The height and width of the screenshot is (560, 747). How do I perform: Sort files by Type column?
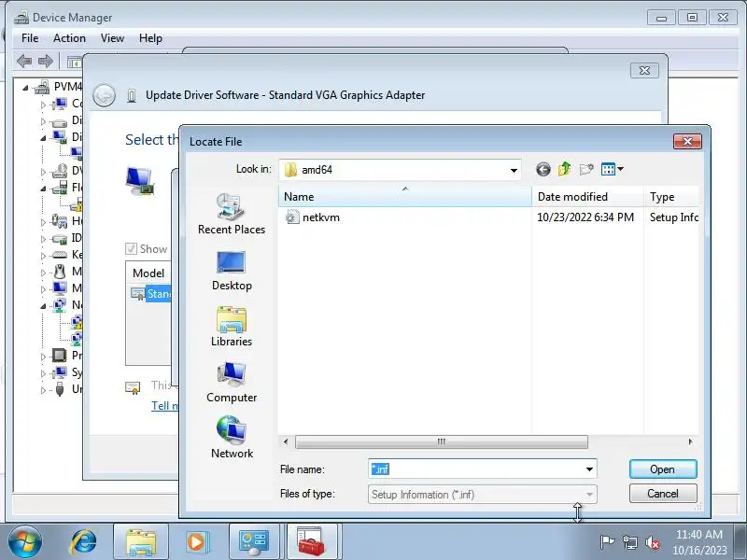coord(671,197)
